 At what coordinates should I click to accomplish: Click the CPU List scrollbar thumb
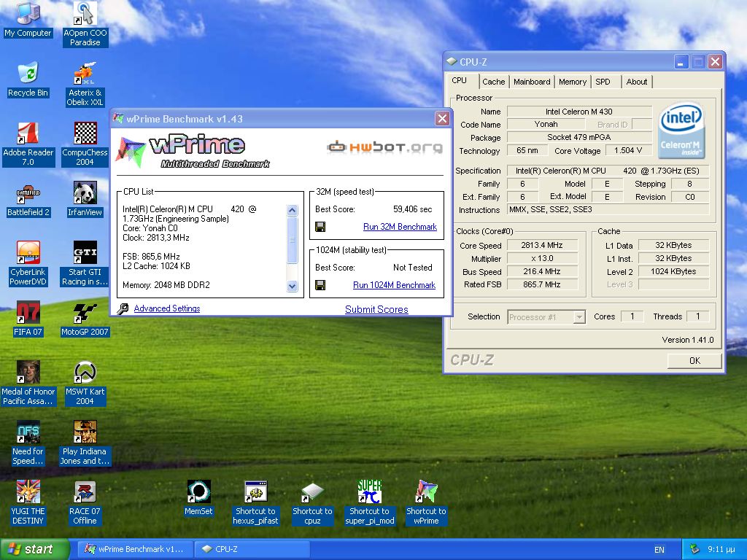292,240
